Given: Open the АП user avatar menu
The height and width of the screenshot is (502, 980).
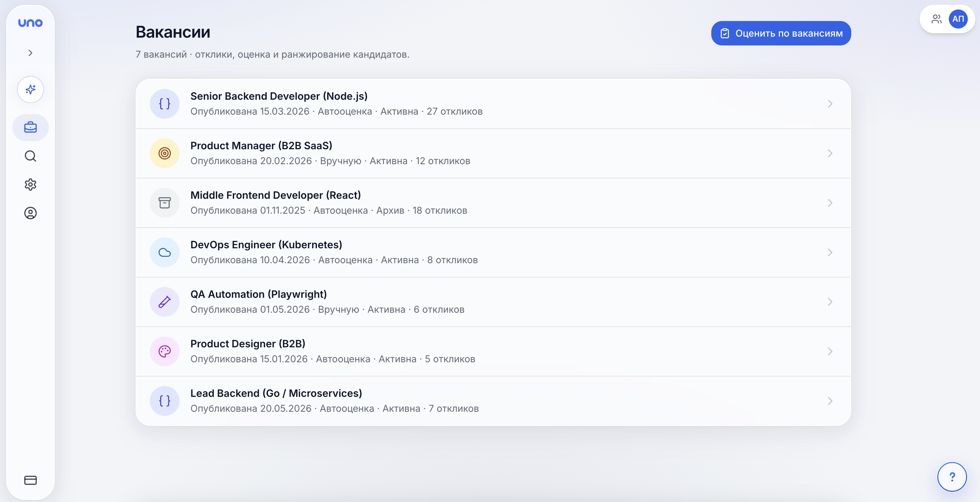Looking at the screenshot, I should (958, 19).
